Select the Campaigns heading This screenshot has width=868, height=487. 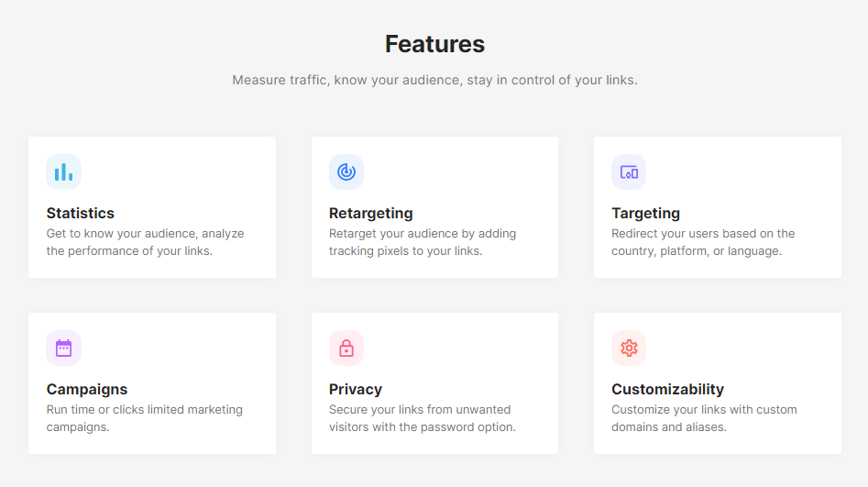(87, 390)
